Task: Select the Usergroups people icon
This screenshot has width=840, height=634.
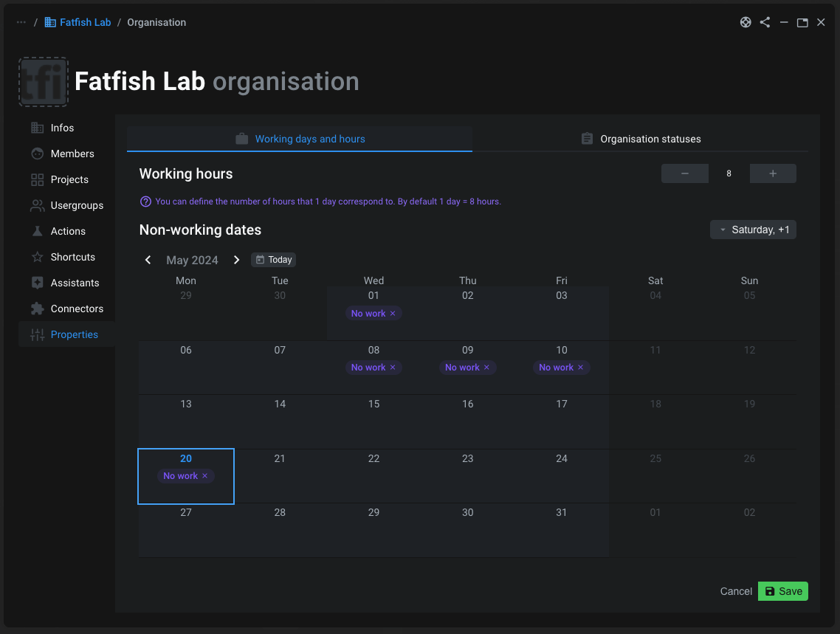Action: click(37, 205)
